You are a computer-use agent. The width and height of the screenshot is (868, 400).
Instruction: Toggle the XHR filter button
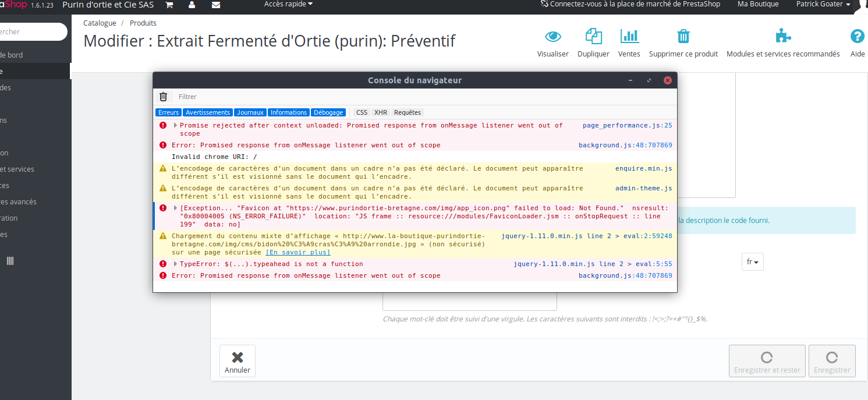381,112
